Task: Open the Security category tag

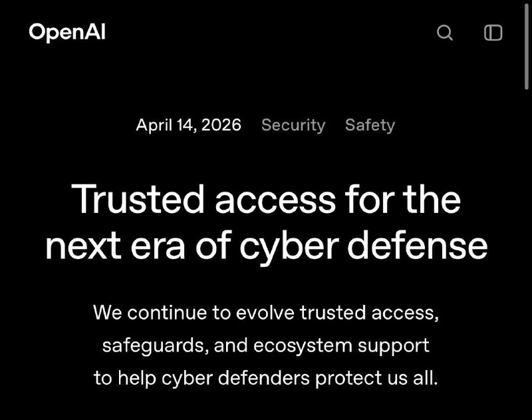Action: [x=293, y=125]
